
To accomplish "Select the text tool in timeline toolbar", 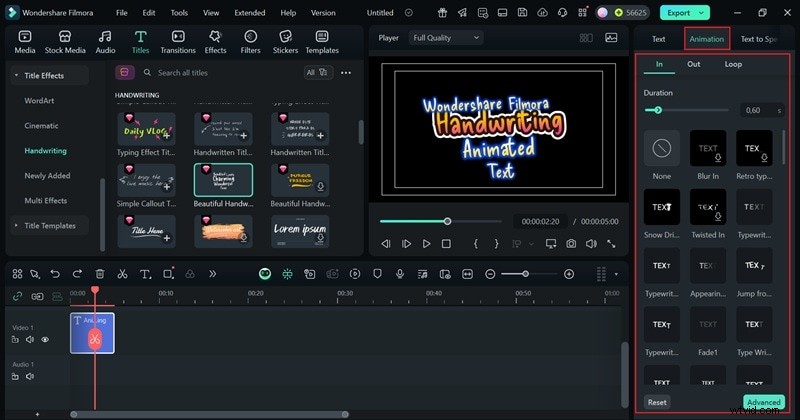I will (x=145, y=275).
